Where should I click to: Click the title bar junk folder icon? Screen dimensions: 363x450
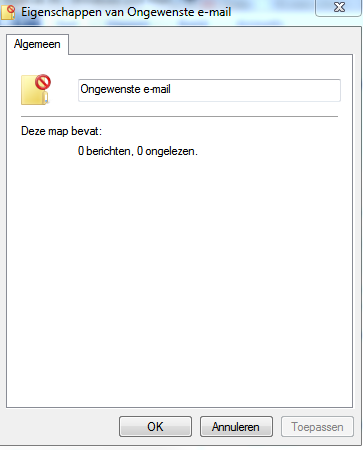click(x=8, y=12)
